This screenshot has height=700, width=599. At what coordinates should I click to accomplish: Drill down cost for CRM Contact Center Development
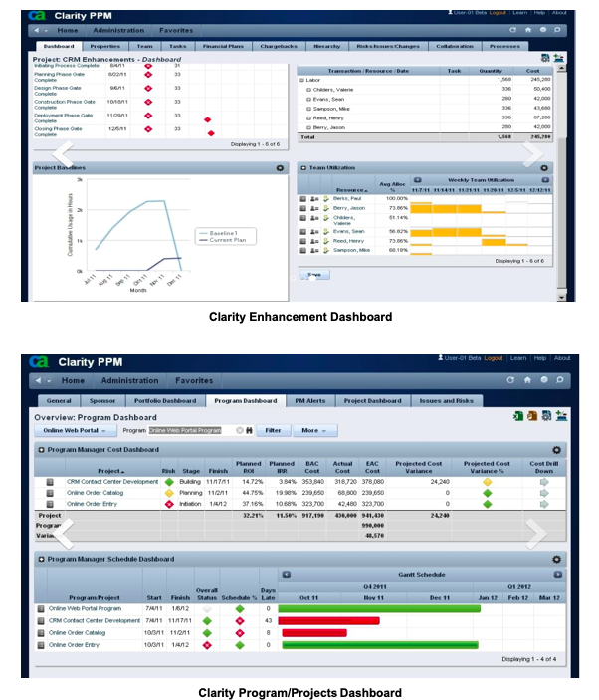click(x=544, y=482)
